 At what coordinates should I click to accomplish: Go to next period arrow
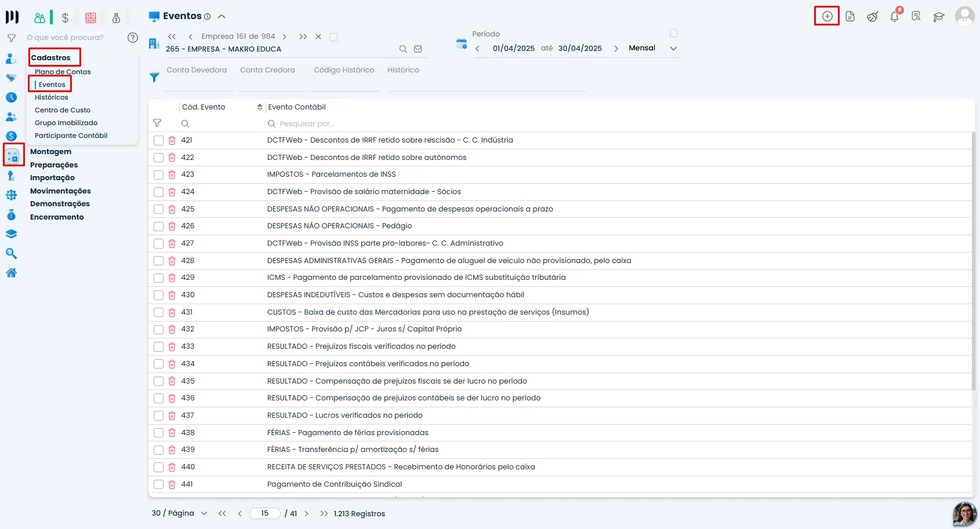(616, 49)
